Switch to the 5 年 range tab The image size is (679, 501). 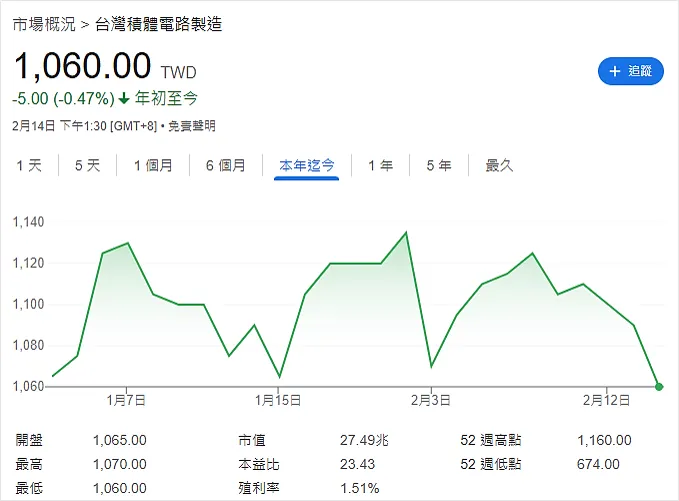point(439,165)
